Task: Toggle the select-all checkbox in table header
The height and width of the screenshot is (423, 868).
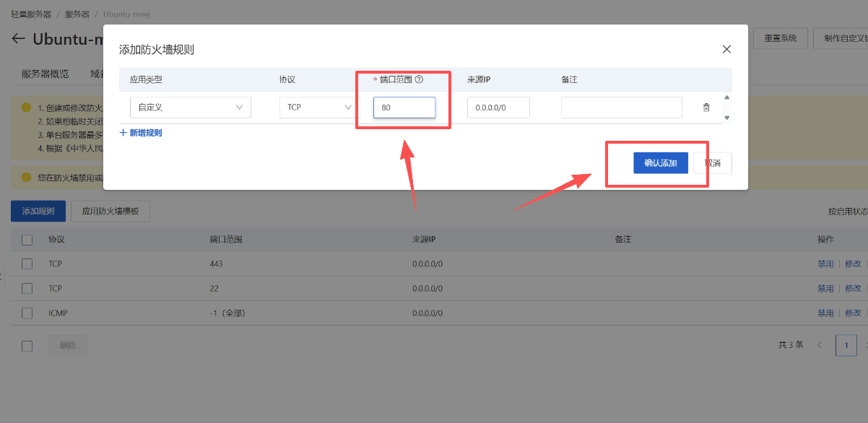Action: (27, 240)
